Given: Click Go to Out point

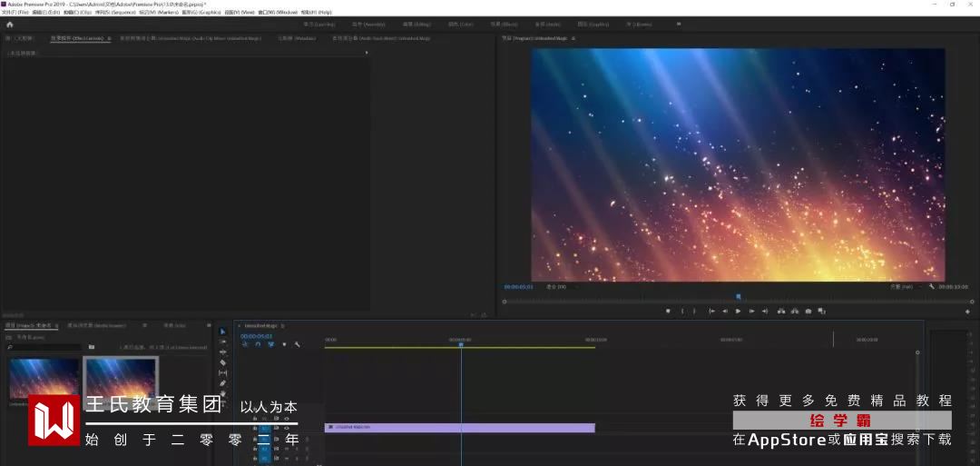Looking at the screenshot, I should pyautogui.click(x=765, y=311).
